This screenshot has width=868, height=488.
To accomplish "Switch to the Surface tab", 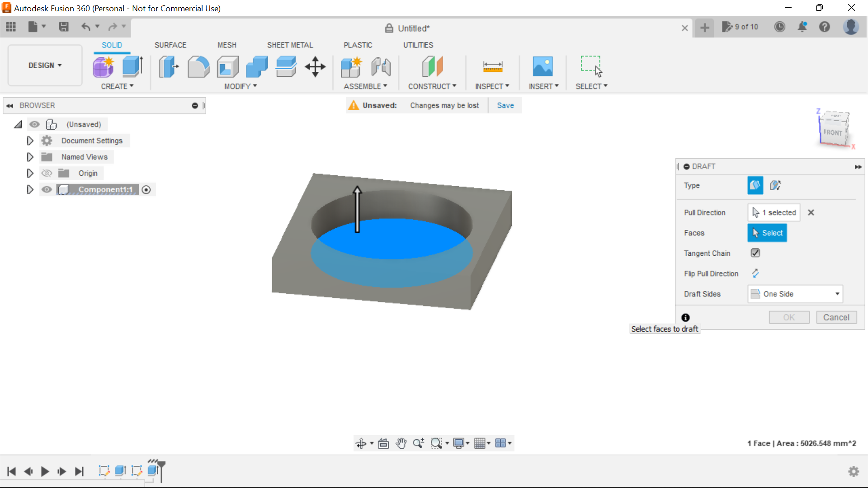I will (x=170, y=45).
